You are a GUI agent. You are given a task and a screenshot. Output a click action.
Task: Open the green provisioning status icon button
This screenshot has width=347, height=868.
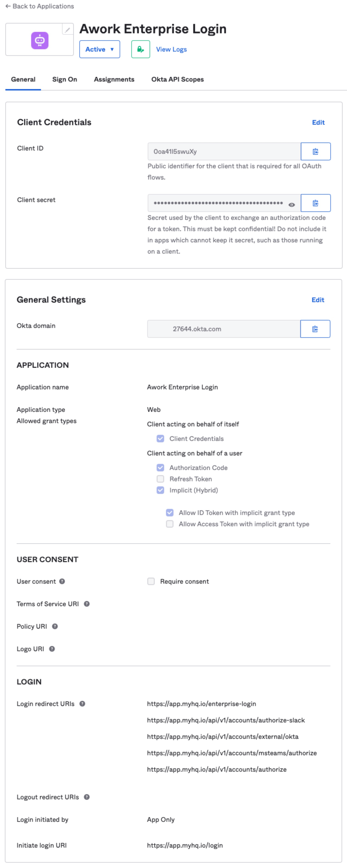(x=140, y=49)
